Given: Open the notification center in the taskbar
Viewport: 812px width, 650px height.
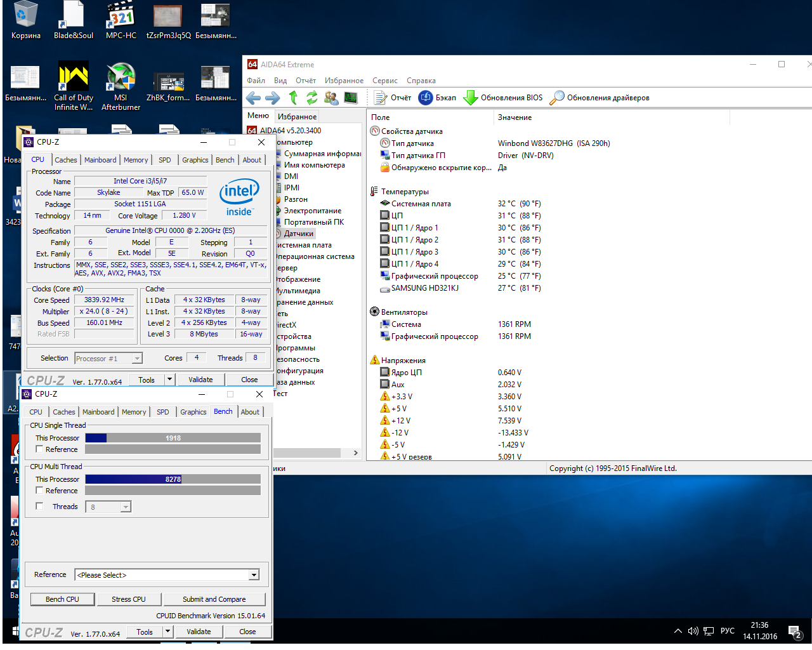Looking at the screenshot, I should coord(795,632).
